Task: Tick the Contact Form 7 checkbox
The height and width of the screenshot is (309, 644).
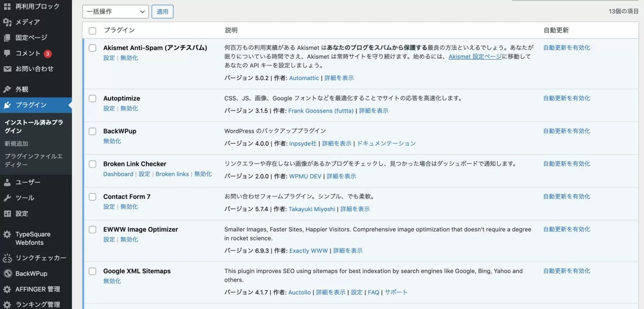Action: (x=92, y=197)
